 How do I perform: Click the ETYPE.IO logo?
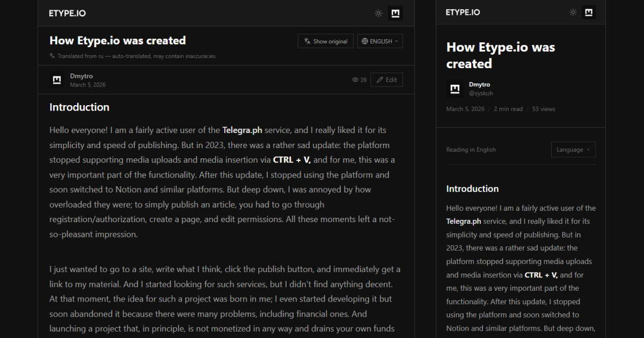tap(67, 13)
